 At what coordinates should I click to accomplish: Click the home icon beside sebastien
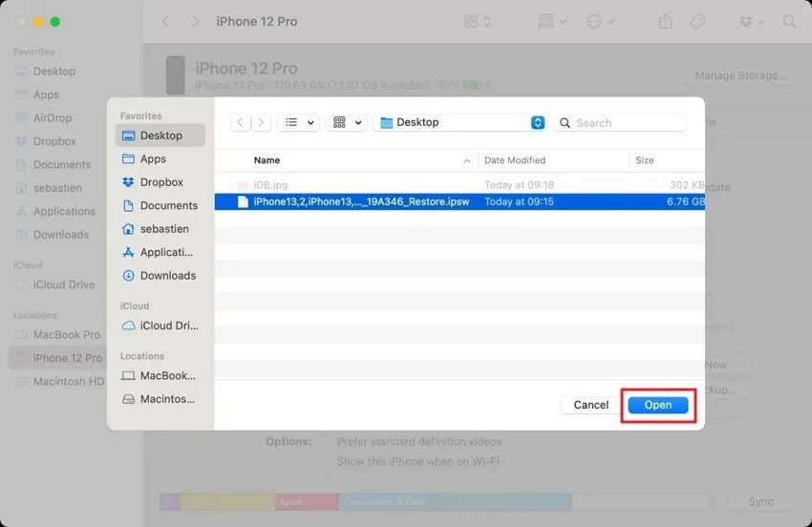click(x=128, y=229)
